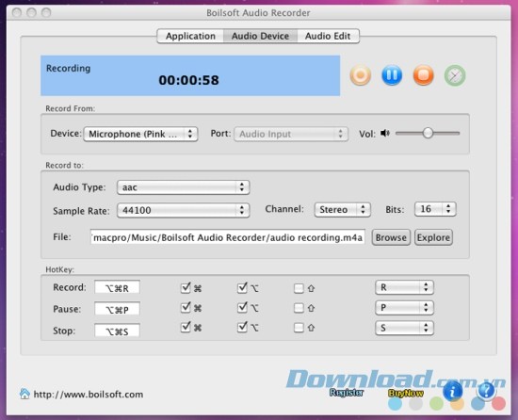
Task: Switch to the Audio Edit tab
Action: point(328,36)
